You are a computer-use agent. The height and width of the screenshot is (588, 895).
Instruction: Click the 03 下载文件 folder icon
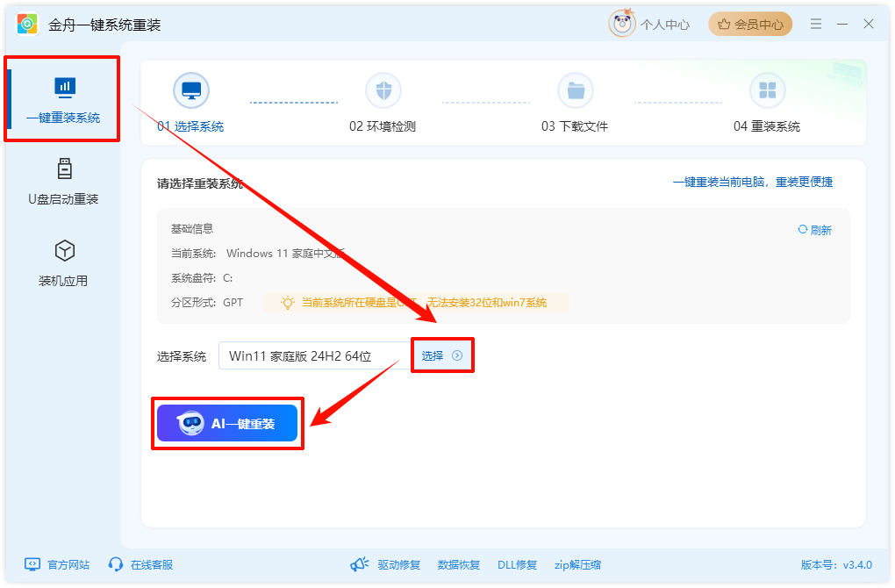coord(576,90)
